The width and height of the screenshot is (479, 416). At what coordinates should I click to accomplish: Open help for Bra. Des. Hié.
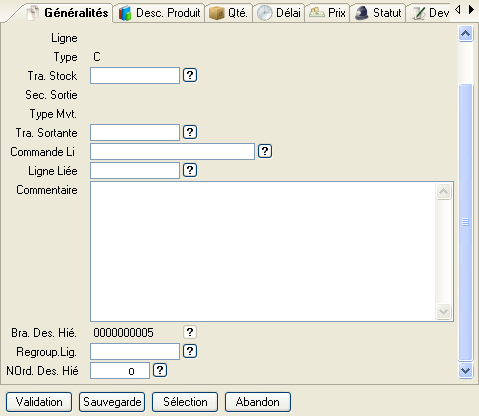[x=190, y=332]
